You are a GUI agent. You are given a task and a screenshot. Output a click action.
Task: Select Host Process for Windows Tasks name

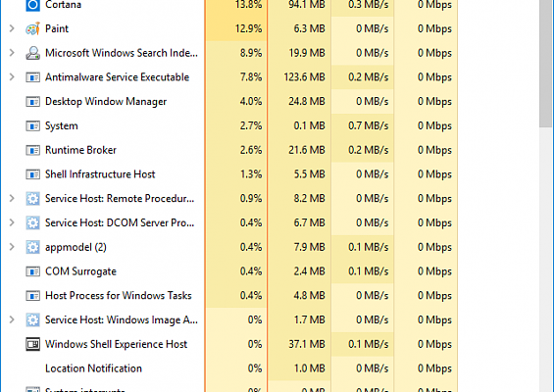(119, 296)
